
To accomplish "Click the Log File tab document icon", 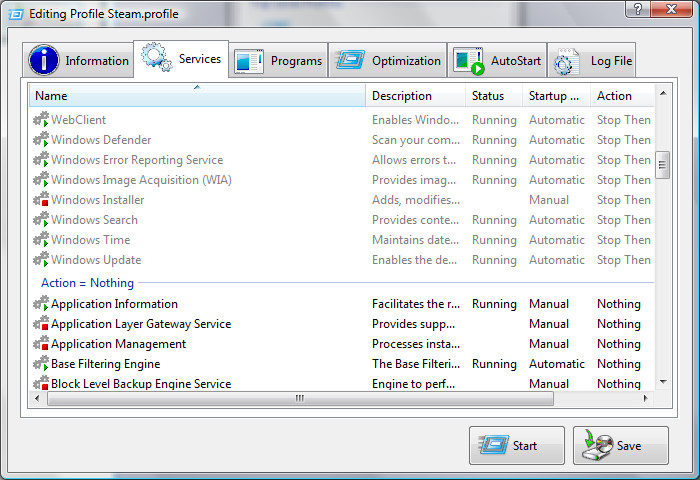I will (x=566, y=62).
